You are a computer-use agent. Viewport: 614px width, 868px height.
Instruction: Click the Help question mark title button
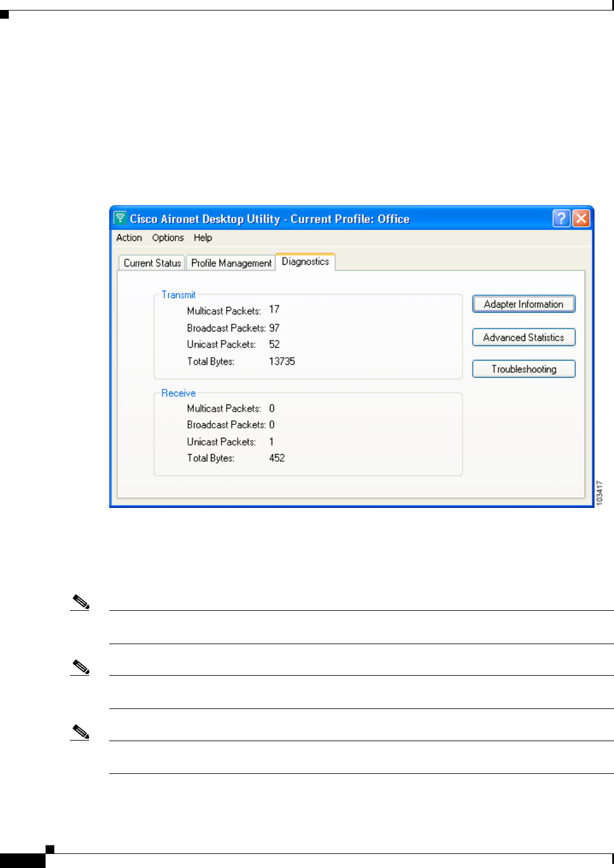pos(561,218)
